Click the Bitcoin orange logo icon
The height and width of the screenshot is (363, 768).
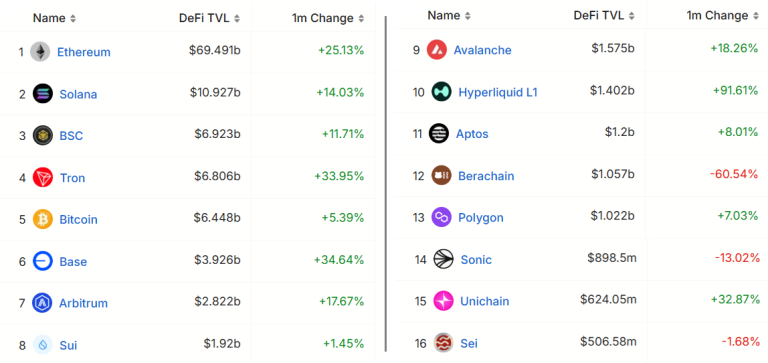click(43, 219)
